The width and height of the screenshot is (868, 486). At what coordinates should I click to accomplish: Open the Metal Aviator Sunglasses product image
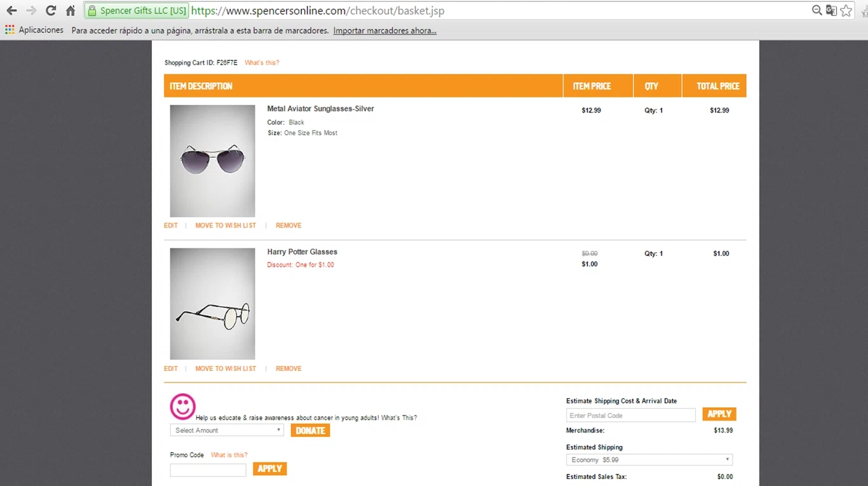pyautogui.click(x=212, y=161)
